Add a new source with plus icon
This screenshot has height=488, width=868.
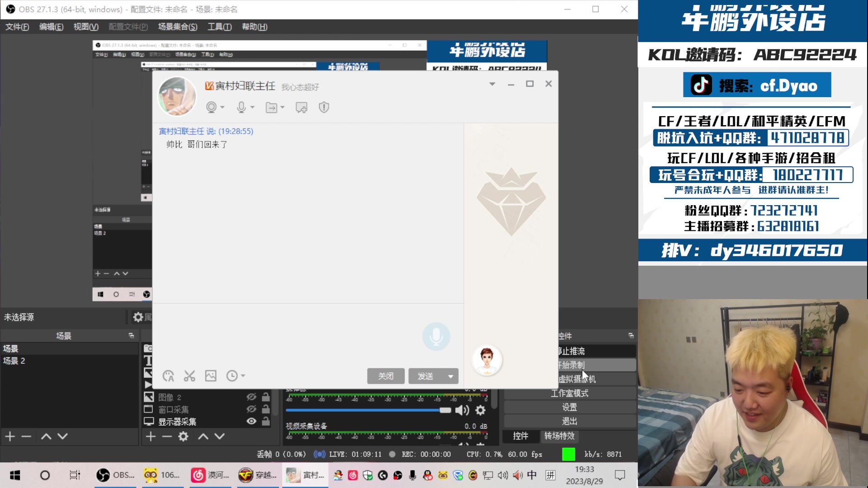(151, 436)
